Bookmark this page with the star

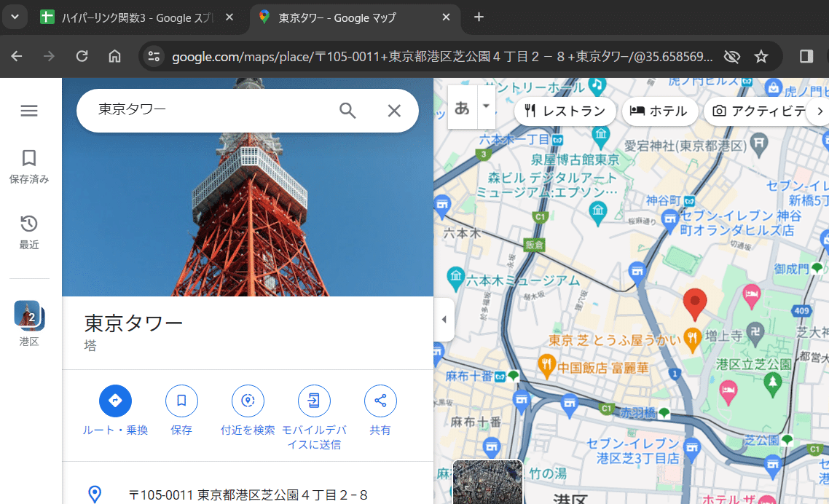coord(761,56)
